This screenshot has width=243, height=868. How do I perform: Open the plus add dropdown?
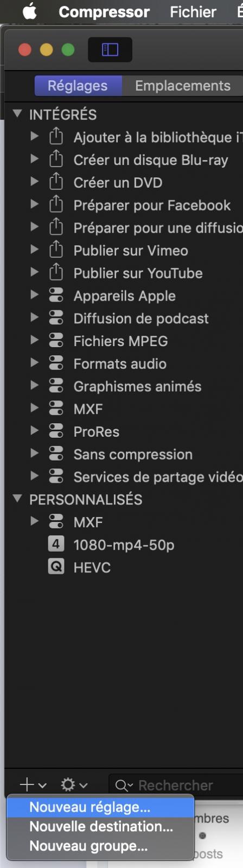(33, 784)
